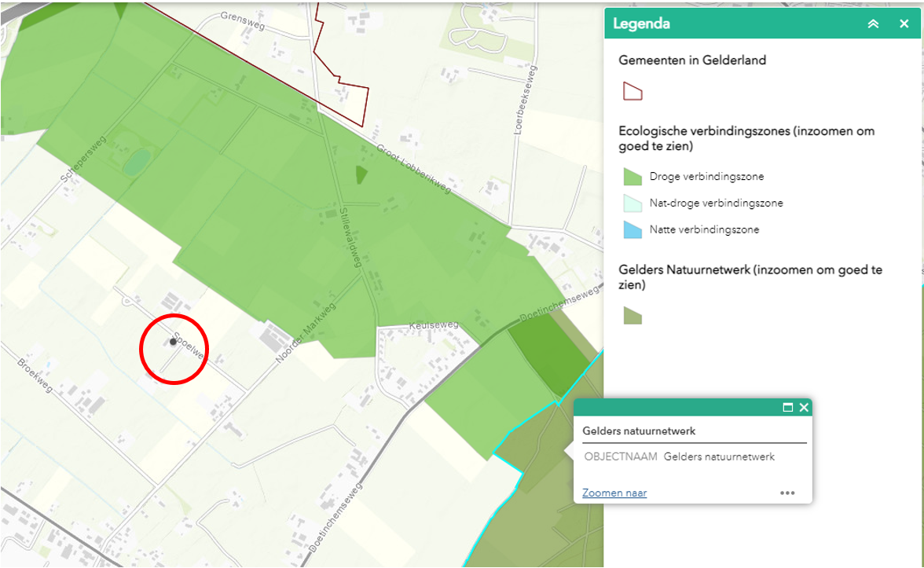
Task: Click the small dark green patch near Groot Lobberikweg
Action: coord(361,174)
